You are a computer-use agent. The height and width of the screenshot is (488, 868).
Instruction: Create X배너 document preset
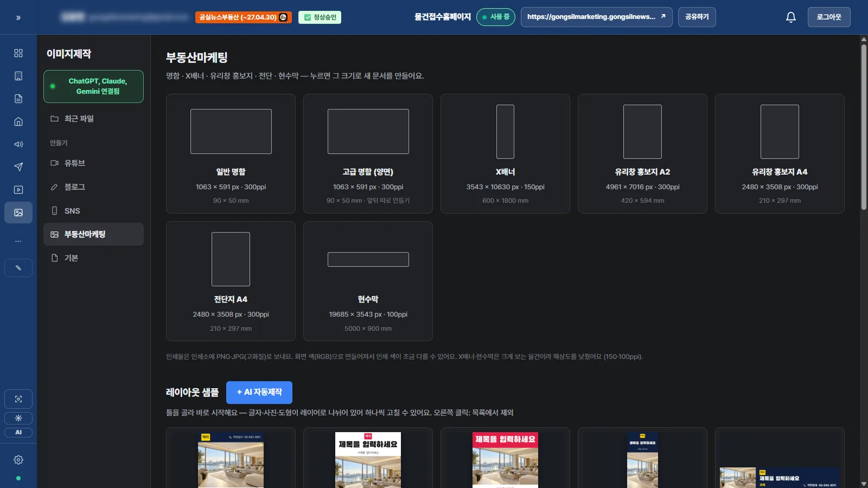pos(505,154)
